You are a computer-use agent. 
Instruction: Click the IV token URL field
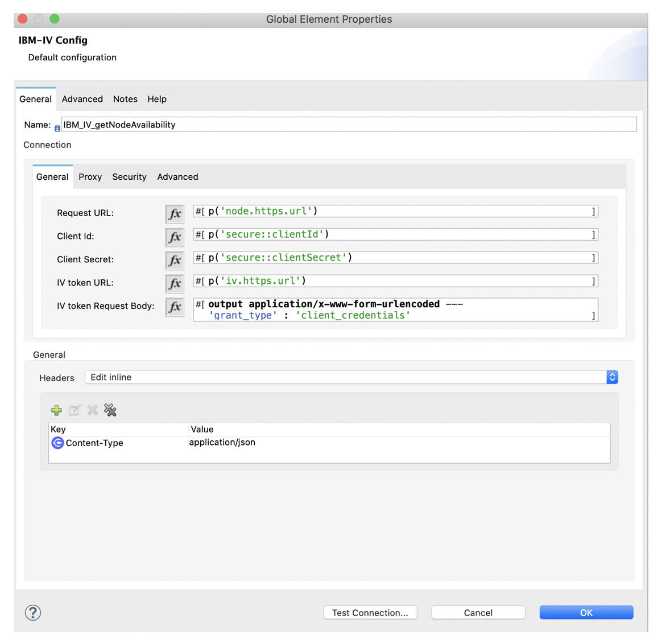point(396,281)
